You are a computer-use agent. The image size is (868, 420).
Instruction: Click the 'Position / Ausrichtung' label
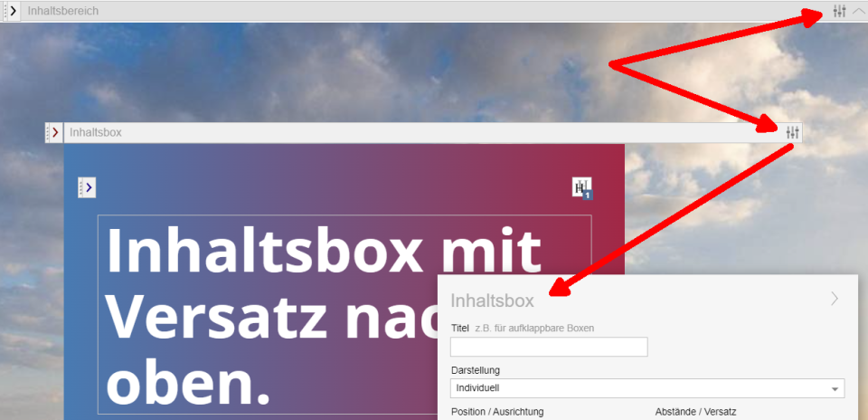(497, 412)
